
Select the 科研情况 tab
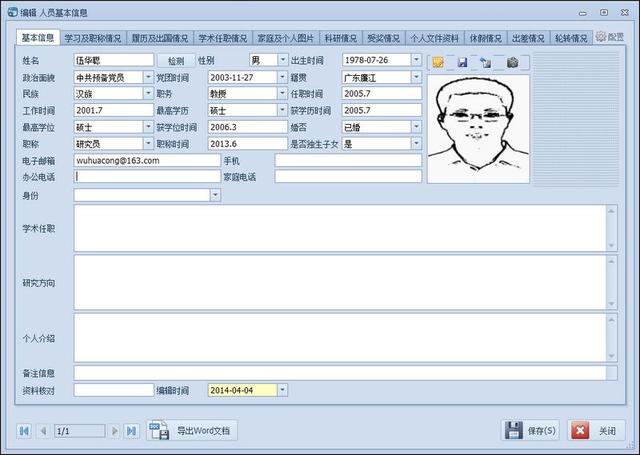pos(341,38)
